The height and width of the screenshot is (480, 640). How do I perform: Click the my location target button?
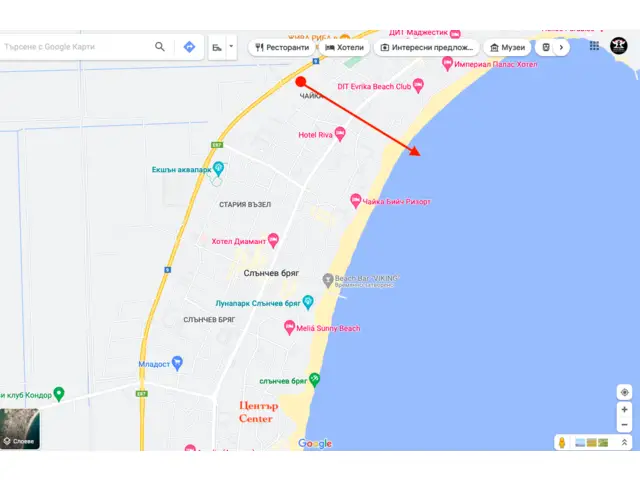(x=624, y=392)
